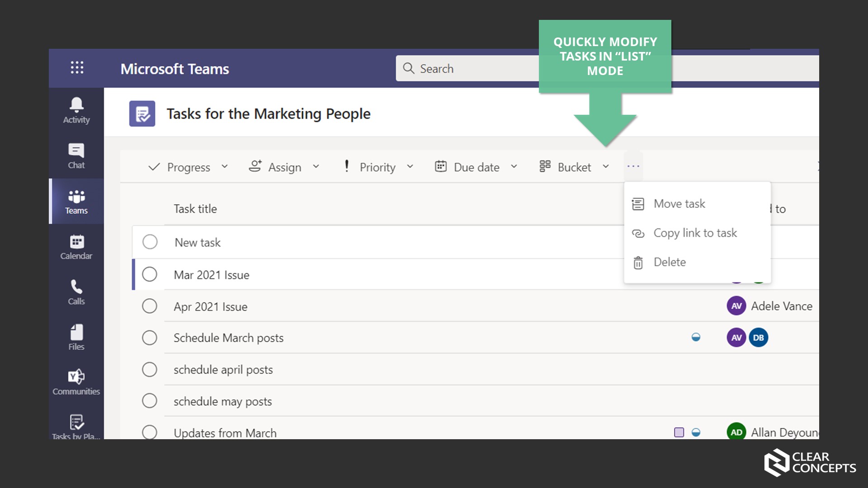
Task: Open the Mar 2021 Issue task
Action: tap(212, 275)
